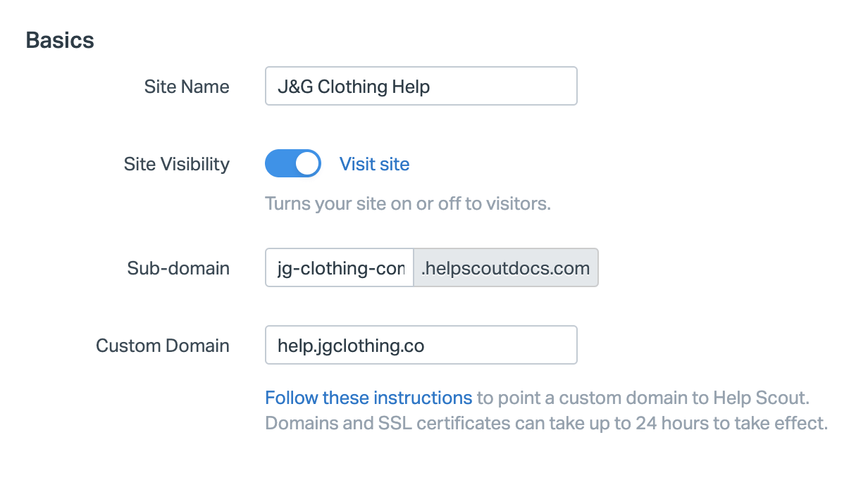Click into the Sub-domain text box

[339, 267]
